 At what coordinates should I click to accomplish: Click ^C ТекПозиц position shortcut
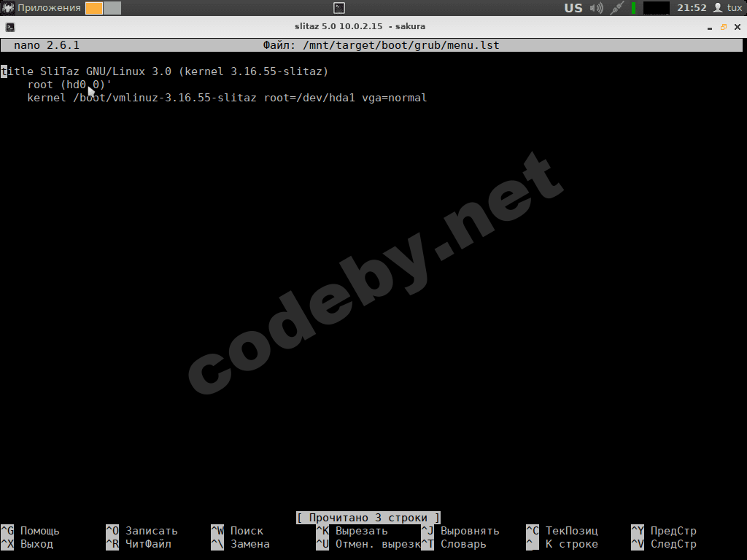tap(562, 531)
